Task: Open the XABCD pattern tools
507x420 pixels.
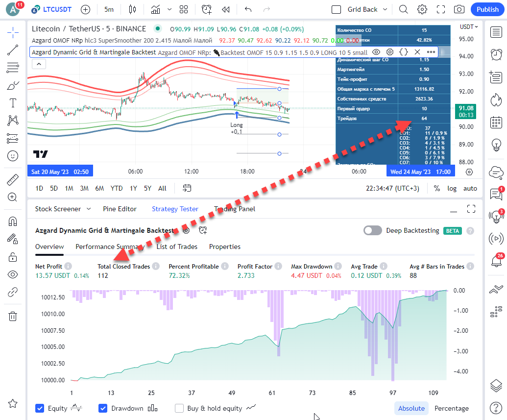Action: click(x=13, y=121)
